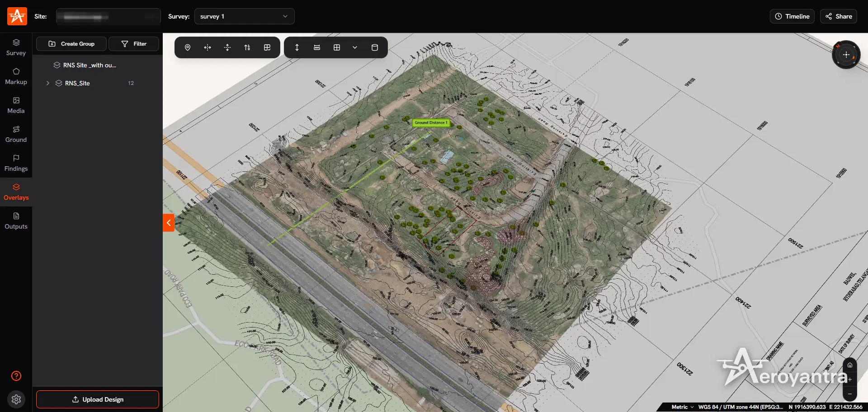Click the N 1916390.623 coordinate readout
868x412 pixels.
tap(807, 407)
